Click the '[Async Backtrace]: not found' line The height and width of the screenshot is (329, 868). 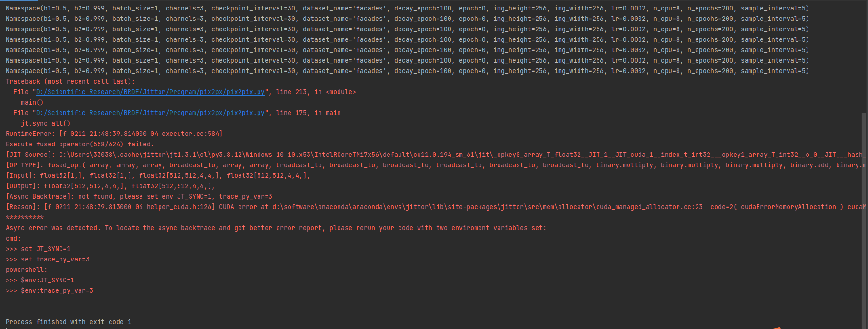tap(139, 197)
